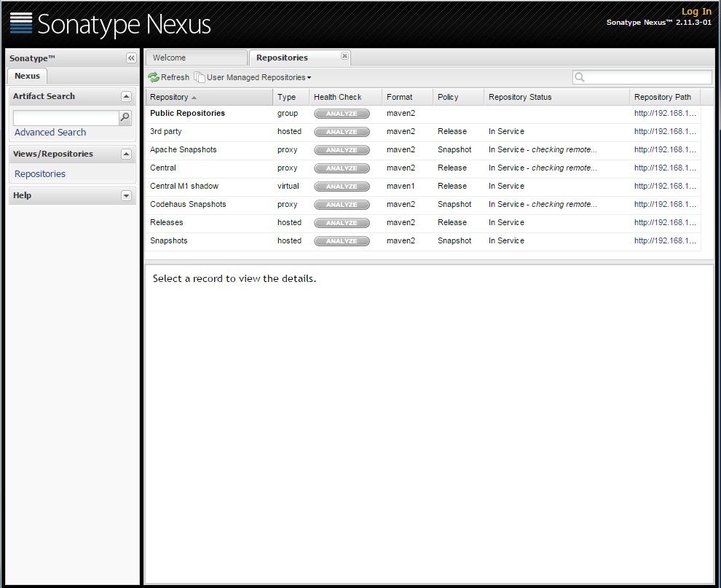Close the Repositories tab
This screenshot has height=588, width=721.
point(344,56)
